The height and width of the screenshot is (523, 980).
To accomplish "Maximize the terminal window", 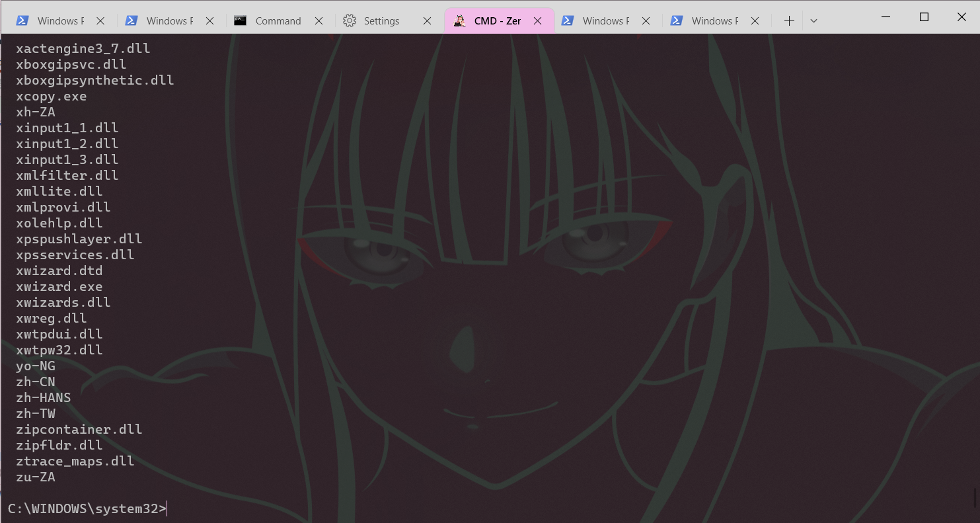I will coord(923,17).
